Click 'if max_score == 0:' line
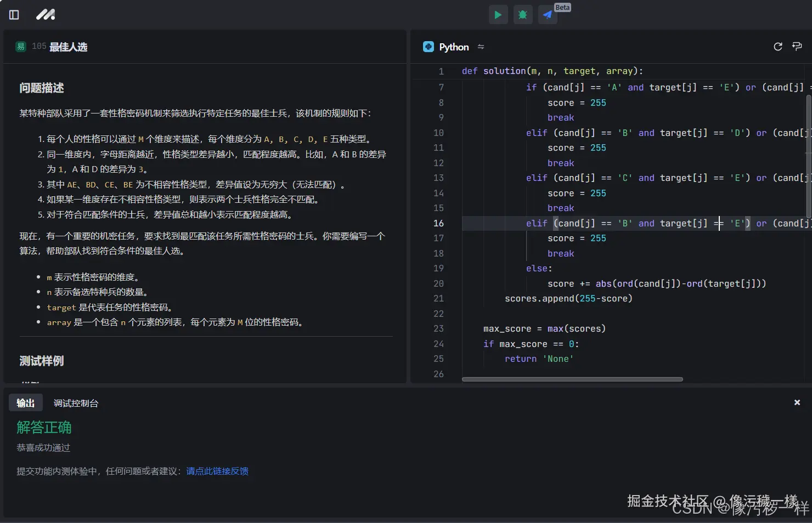The height and width of the screenshot is (523, 812). [x=531, y=344]
